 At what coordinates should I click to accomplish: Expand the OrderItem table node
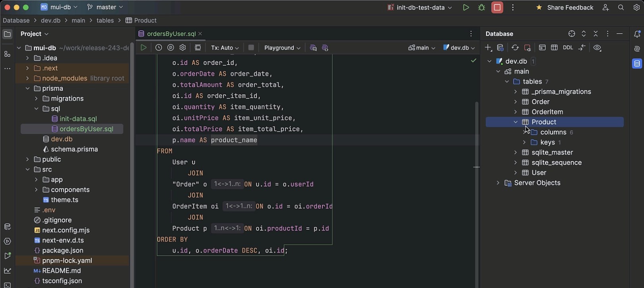pos(516,112)
